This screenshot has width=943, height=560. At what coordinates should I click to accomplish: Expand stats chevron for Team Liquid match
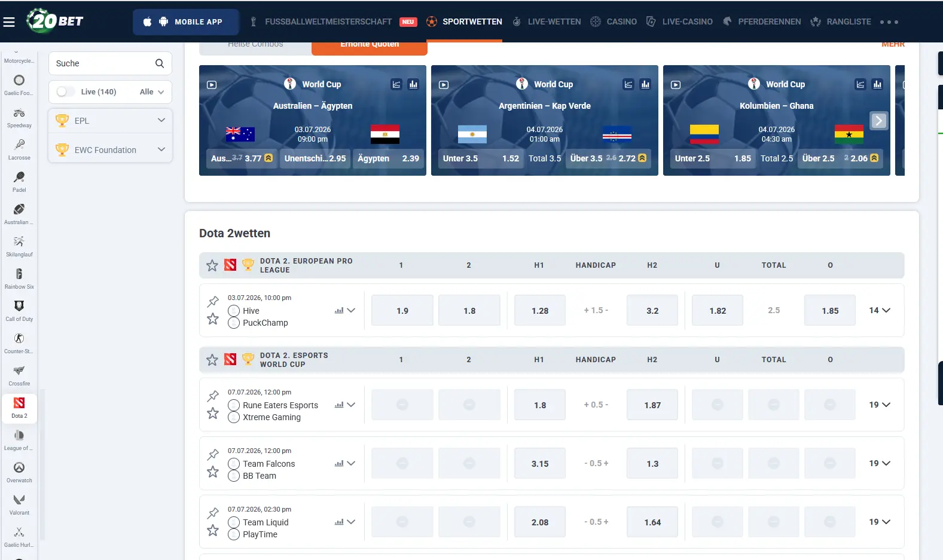point(351,522)
